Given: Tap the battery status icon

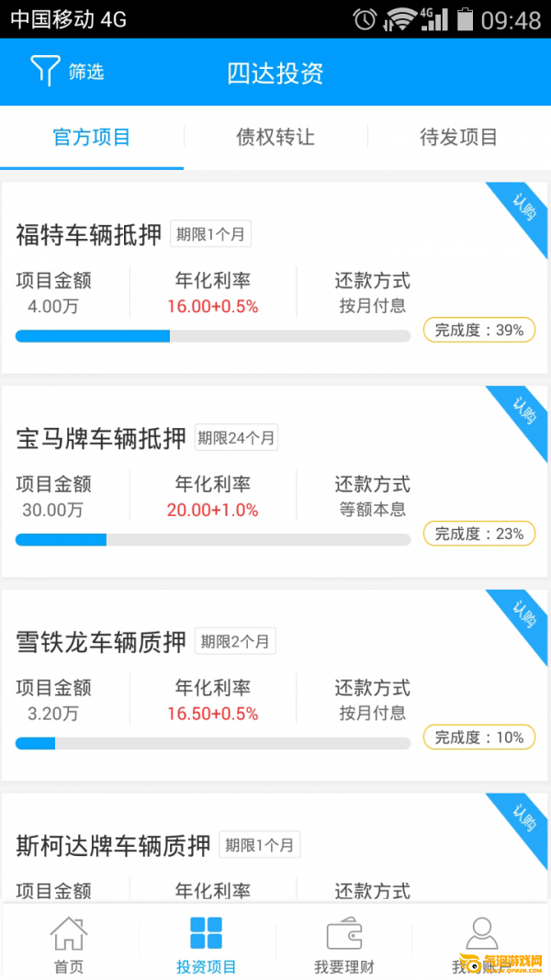Looking at the screenshot, I should click(x=466, y=19).
